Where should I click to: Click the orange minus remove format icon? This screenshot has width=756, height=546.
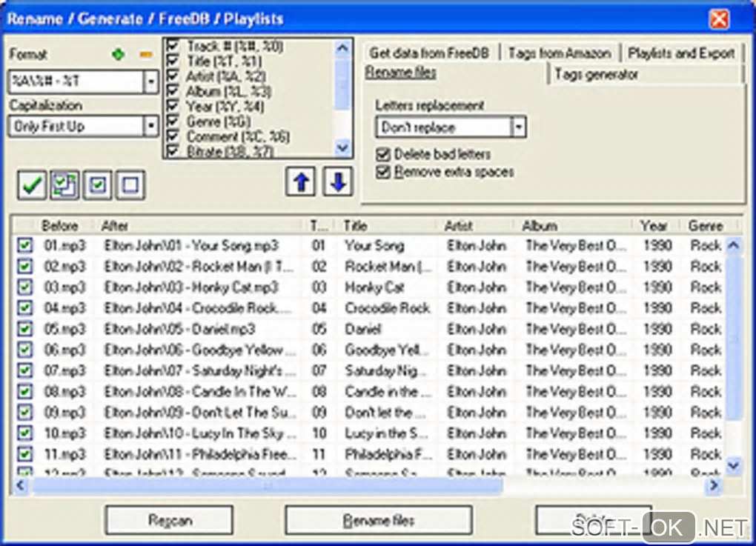(145, 55)
